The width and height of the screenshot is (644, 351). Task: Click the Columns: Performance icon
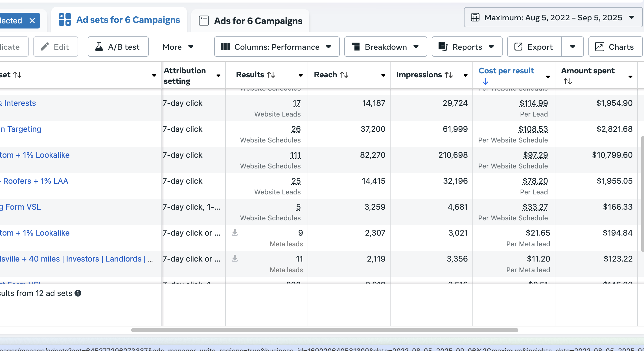[x=226, y=47]
